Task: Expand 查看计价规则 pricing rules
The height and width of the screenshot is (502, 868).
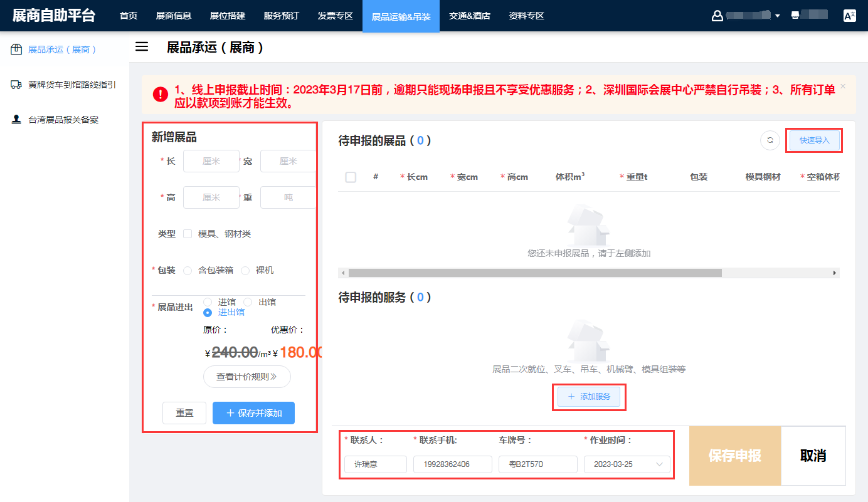Action: 246,377
